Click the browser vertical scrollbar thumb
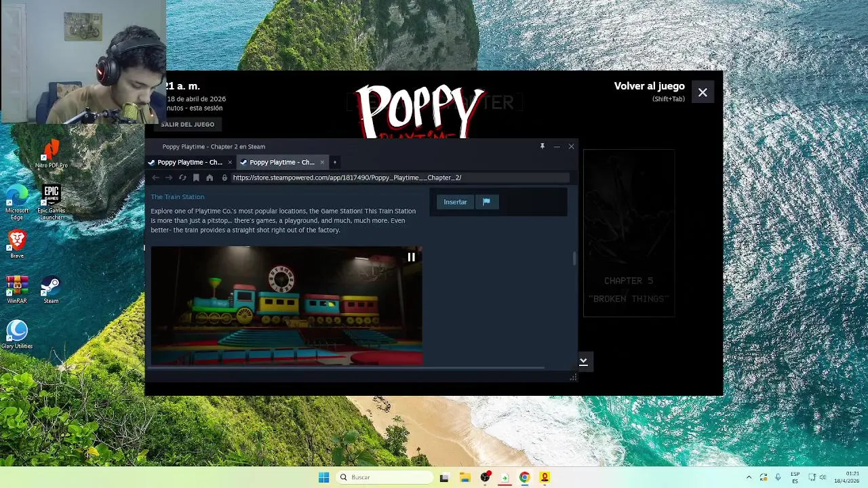The image size is (868, 488). click(x=574, y=258)
